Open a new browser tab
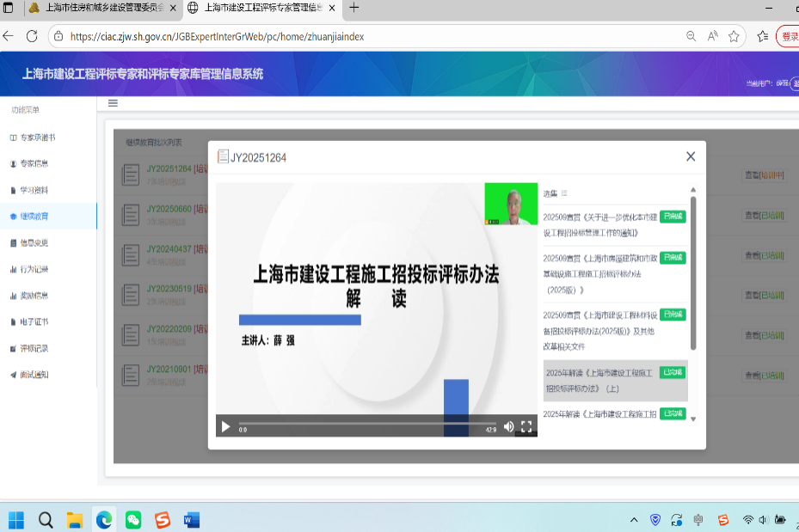This screenshot has width=799, height=532. (x=354, y=8)
